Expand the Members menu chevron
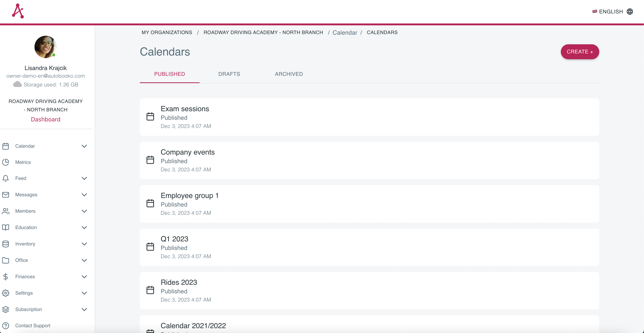Image resolution: width=644 pixels, height=333 pixels. pos(84,211)
